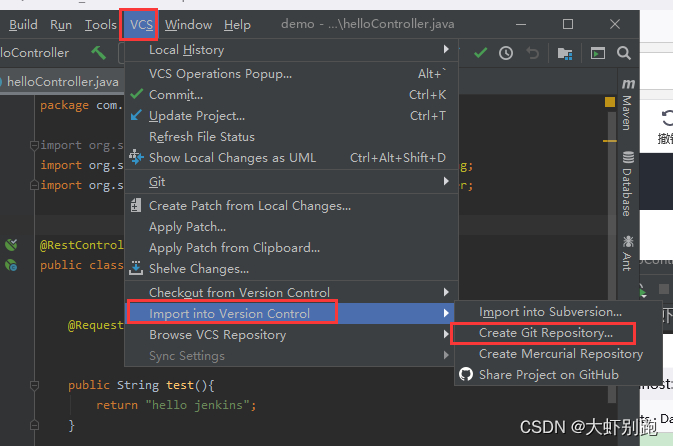Screen dimensions: 673x446
Task: Click the Spring bean gutter icon beside @RestController
Action: (12, 244)
